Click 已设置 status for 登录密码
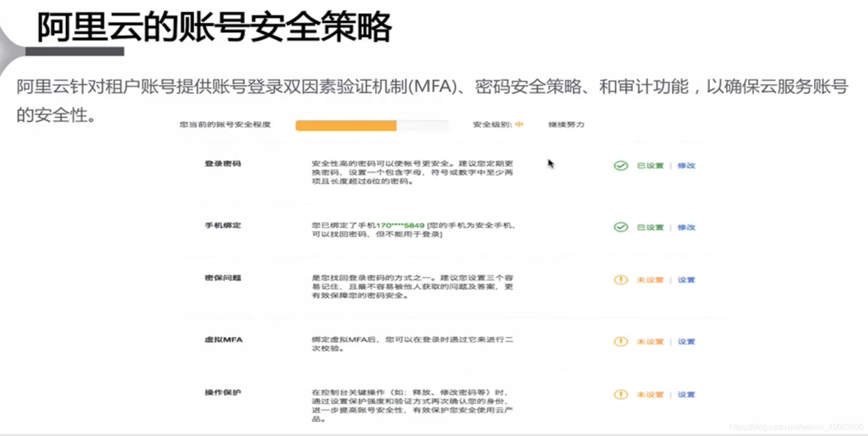Viewport: 868px width, 436px height. click(650, 166)
